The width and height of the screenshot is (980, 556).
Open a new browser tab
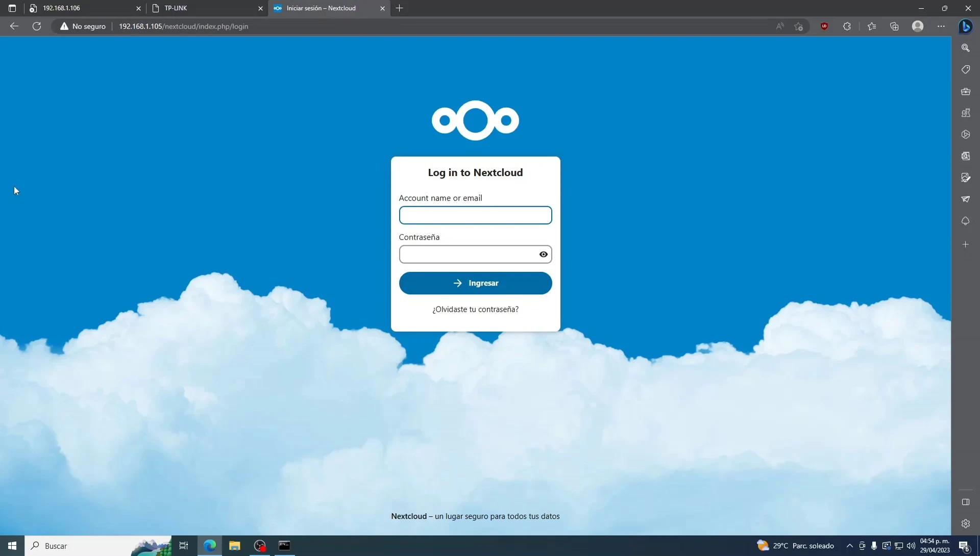[x=400, y=8]
